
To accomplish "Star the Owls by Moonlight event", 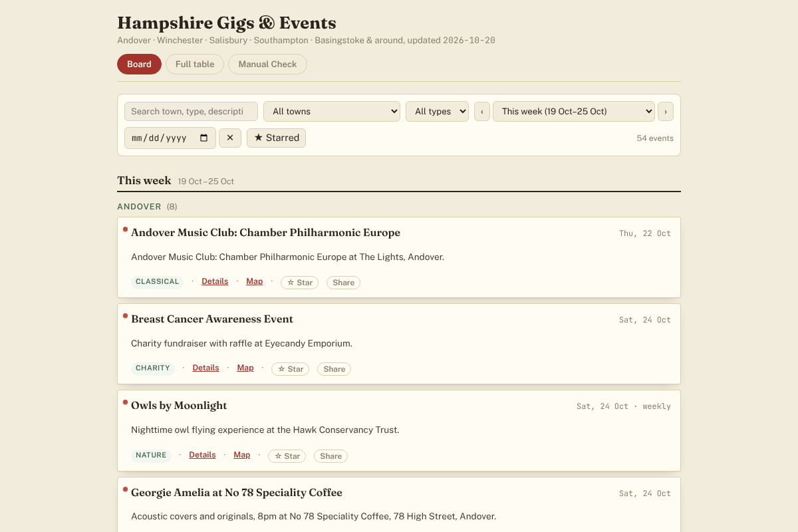I will coord(287,456).
